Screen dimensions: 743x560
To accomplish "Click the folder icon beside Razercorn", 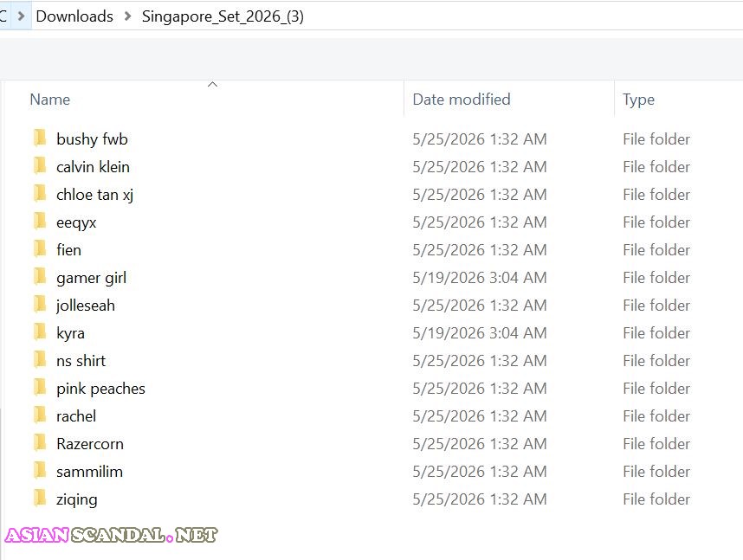I will tap(40, 443).
